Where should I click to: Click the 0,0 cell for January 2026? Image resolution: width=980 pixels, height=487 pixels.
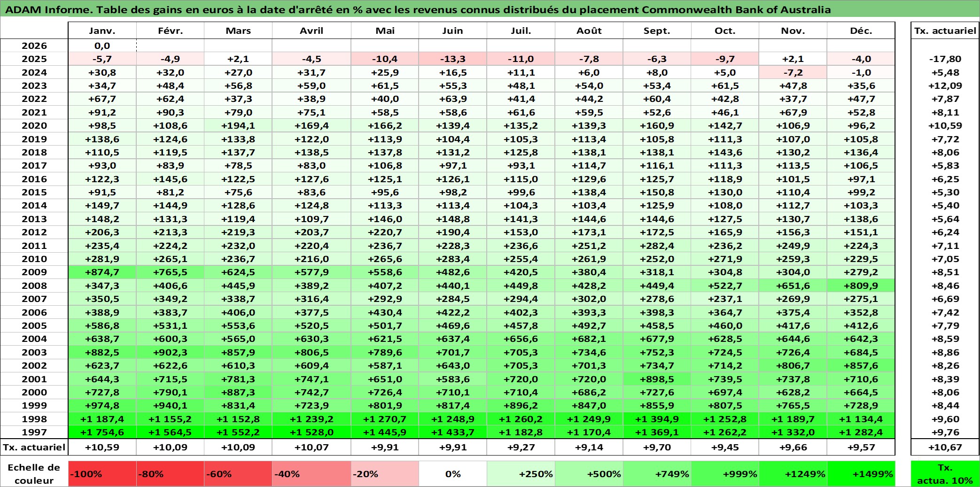(102, 46)
